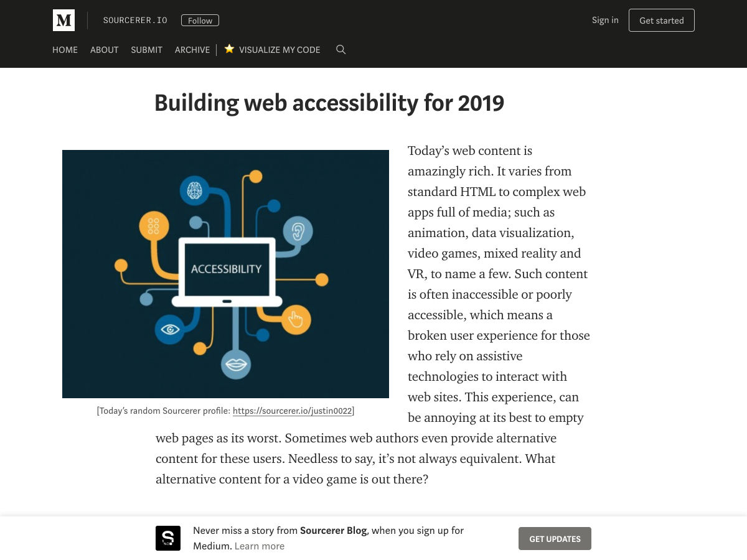Click the lips icon in the illustration

pyautogui.click(x=236, y=364)
